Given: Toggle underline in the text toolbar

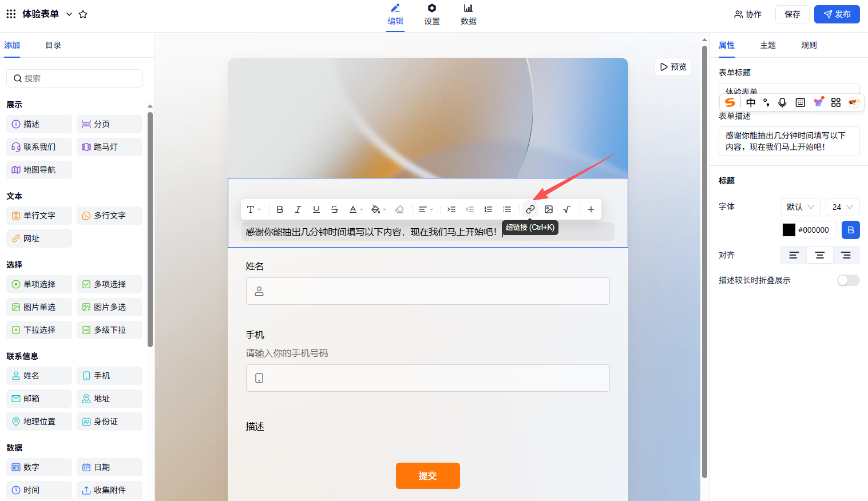Looking at the screenshot, I should (x=316, y=209).
